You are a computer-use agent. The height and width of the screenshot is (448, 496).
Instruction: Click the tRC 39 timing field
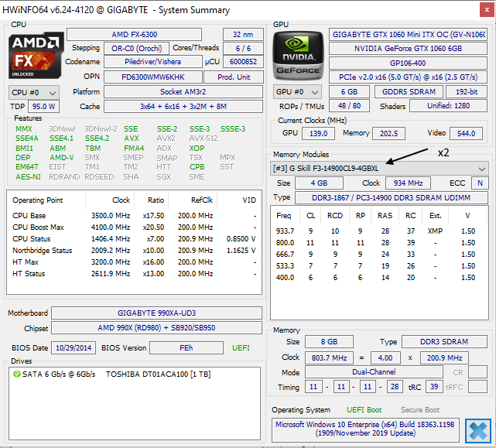pyautogui.click(x=434, y=387)
